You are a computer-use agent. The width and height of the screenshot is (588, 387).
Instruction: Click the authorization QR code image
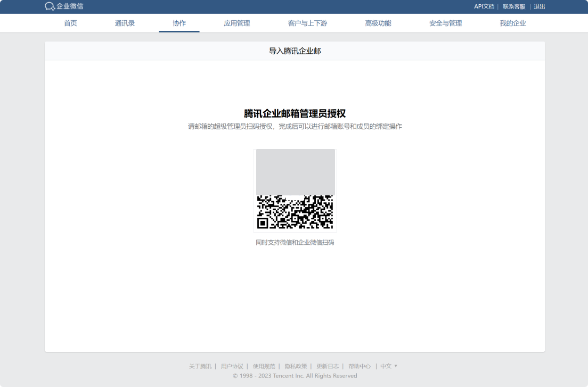[295, 191]
